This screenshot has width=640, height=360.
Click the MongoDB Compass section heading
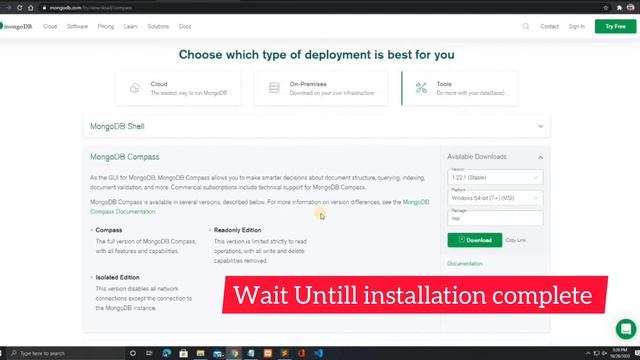124,157
